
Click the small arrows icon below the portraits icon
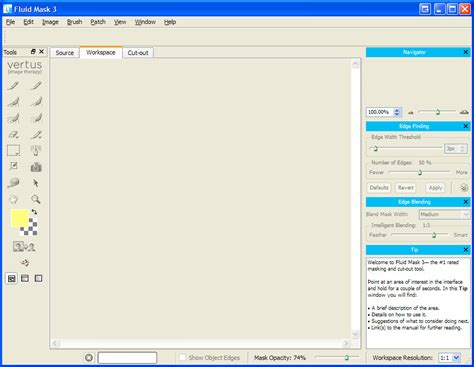tap(25, 263)
